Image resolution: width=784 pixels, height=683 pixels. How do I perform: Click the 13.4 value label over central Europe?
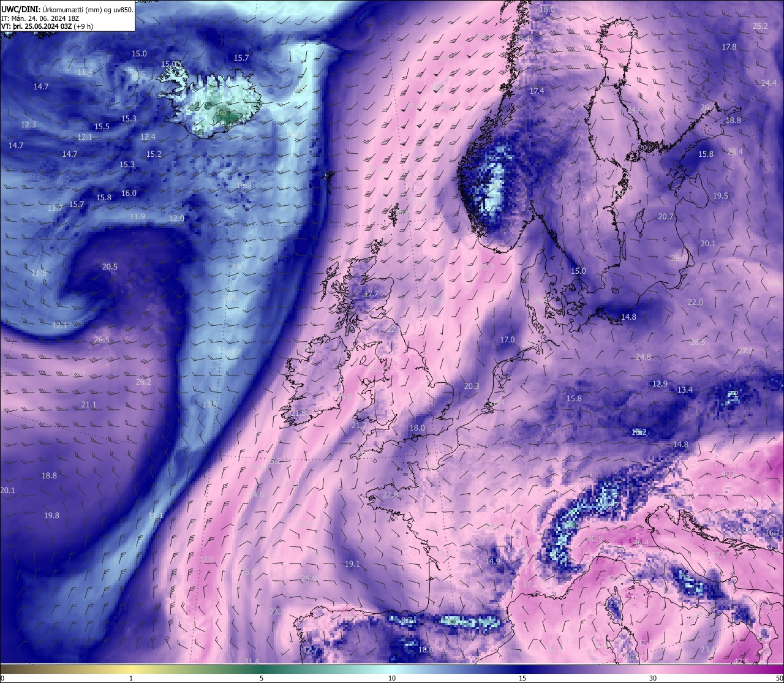pos(685,390)
